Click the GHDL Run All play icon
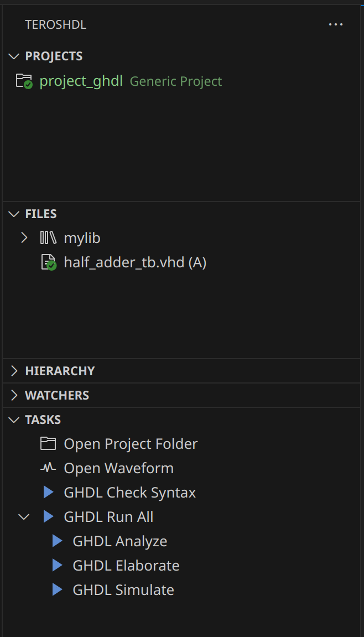364x637 pixels. [x=49, y=517]
